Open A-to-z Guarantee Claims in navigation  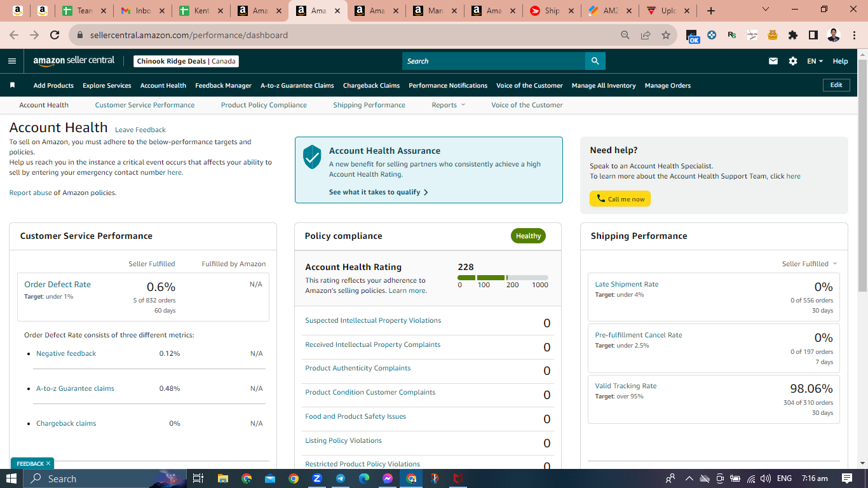click(x=297, y=85)
